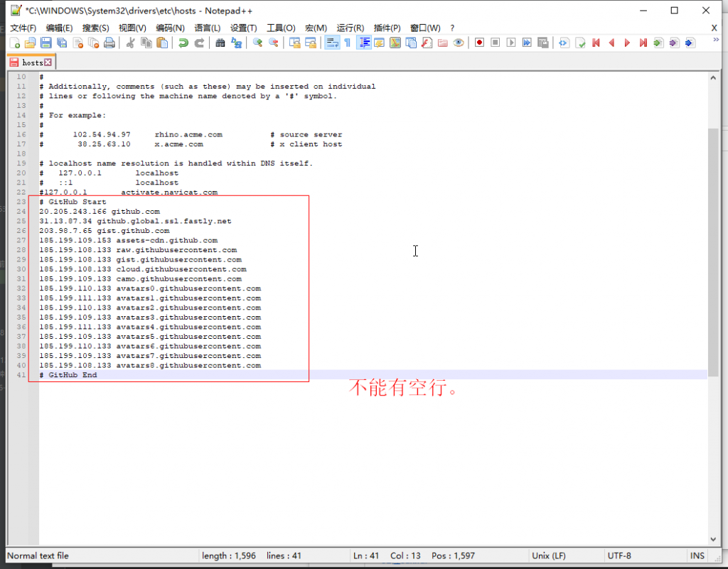Toggle show all characters pilcrow button
This screenshot has height=569, width=728.
coord(348,43)
